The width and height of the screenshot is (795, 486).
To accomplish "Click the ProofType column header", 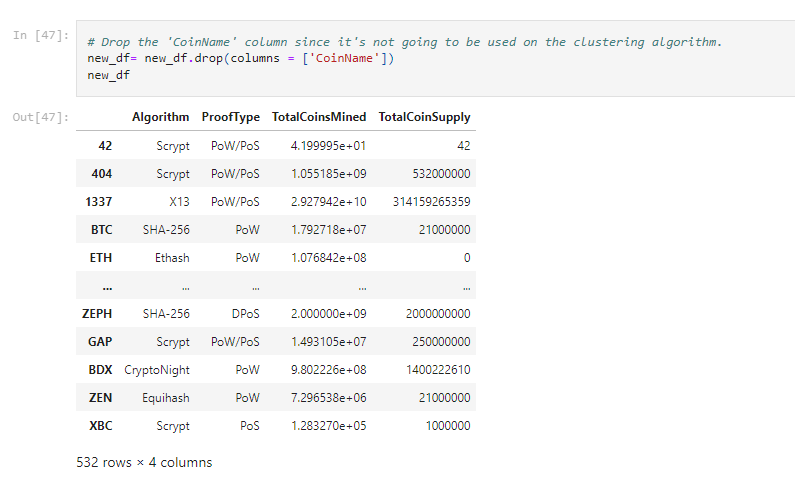I will [231, 117].
